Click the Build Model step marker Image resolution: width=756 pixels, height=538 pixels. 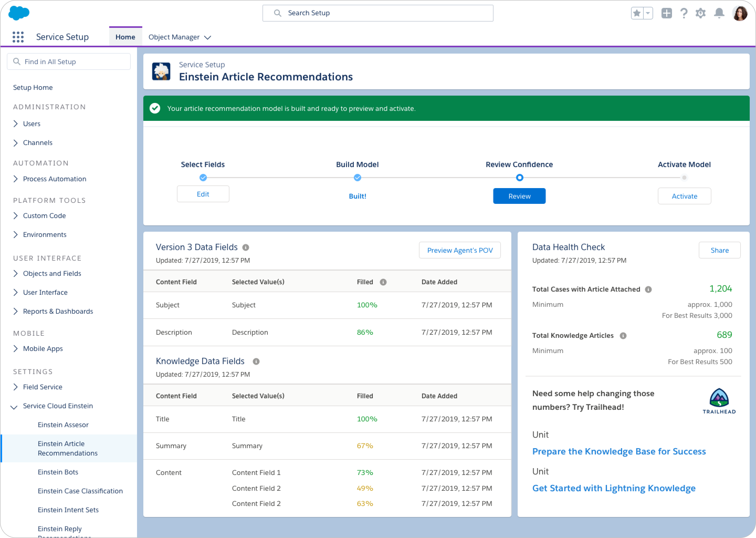click(x=358, y=178)
